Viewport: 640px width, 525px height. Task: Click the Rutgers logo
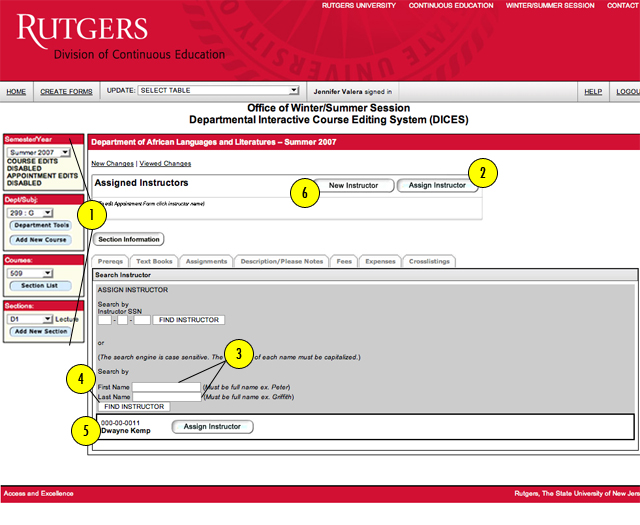[82, 29]
